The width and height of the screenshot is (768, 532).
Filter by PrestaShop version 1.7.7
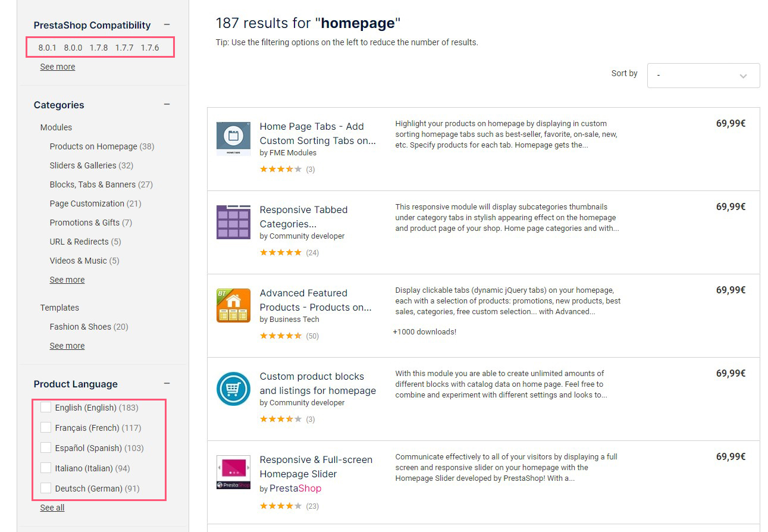pyautogui.click(x=124, y=48)
